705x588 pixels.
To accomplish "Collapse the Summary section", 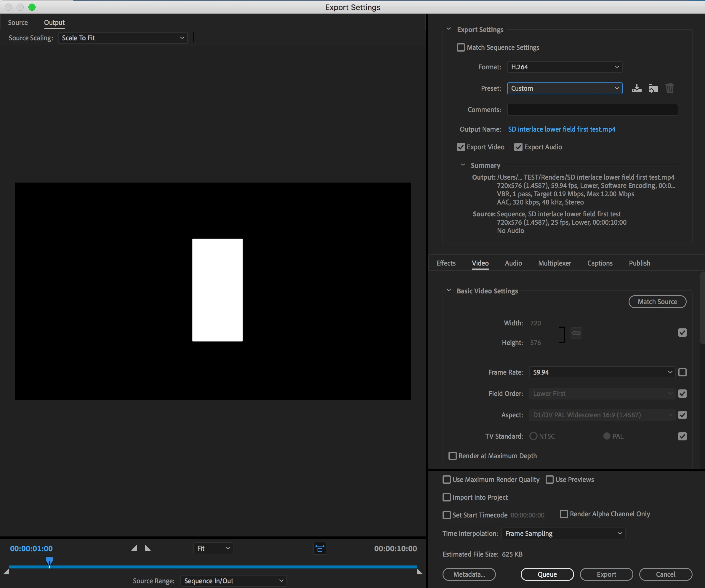I will (x=463, y=165).
